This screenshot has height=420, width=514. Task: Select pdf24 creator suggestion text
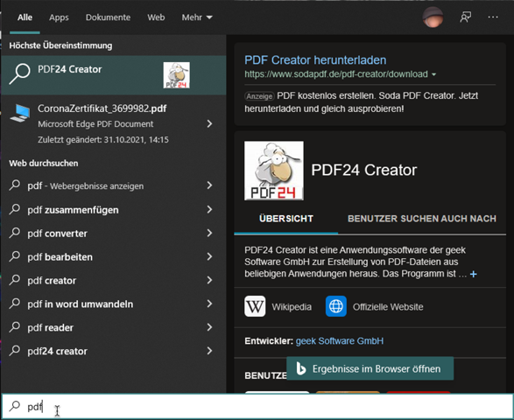pyautogui.click(x=58, y=351)
